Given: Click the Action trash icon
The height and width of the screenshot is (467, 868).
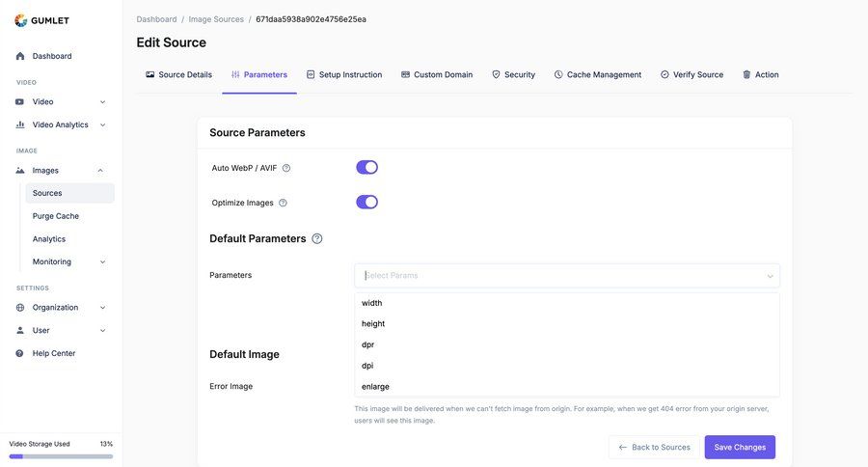Looking at the screenshot, I should point(746,74).
